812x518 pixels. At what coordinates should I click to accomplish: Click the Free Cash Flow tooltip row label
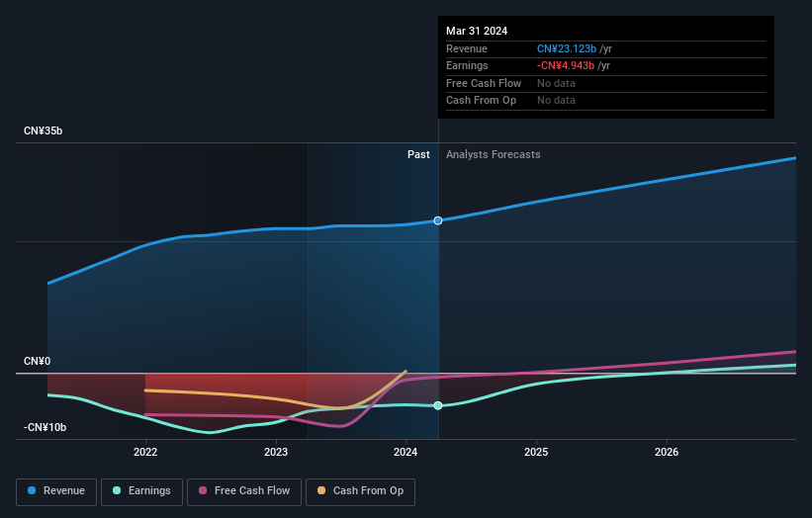tap(484, 83)
